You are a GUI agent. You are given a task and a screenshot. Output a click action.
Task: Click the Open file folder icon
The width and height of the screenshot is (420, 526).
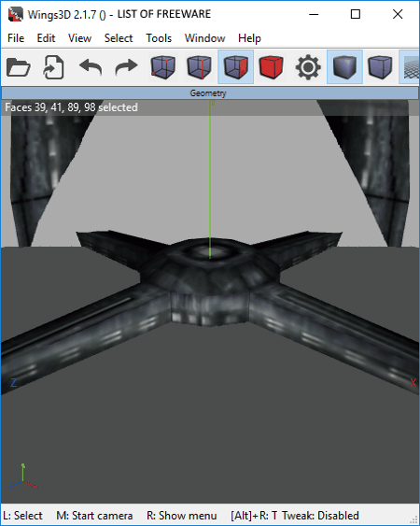click(x=19, y=67)
